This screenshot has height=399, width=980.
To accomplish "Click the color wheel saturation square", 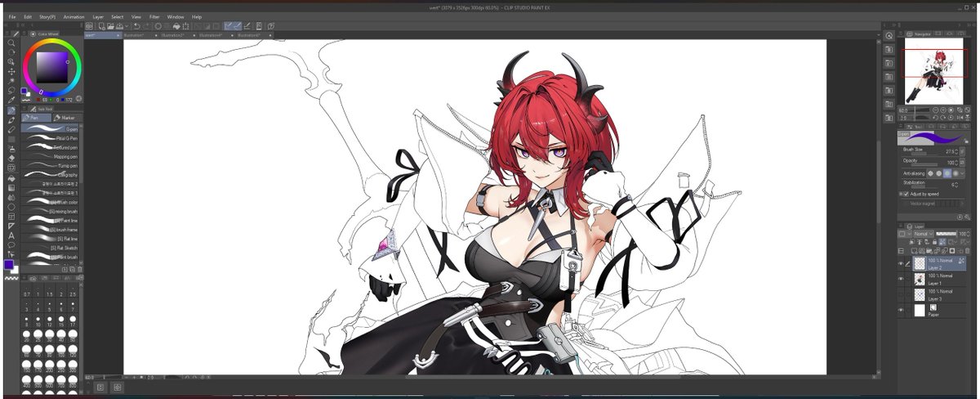I will coord(51,67).
